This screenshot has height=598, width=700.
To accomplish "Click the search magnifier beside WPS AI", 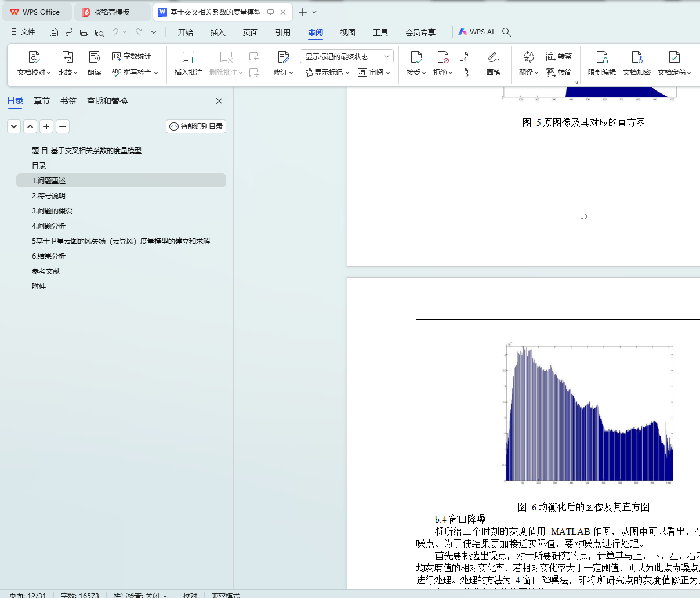I will click(506, 32).
